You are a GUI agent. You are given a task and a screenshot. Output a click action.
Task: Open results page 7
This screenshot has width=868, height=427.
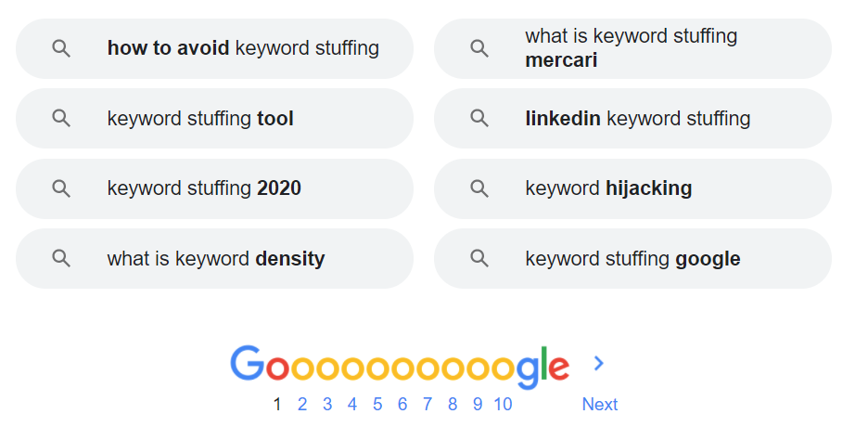coord(428,405)
